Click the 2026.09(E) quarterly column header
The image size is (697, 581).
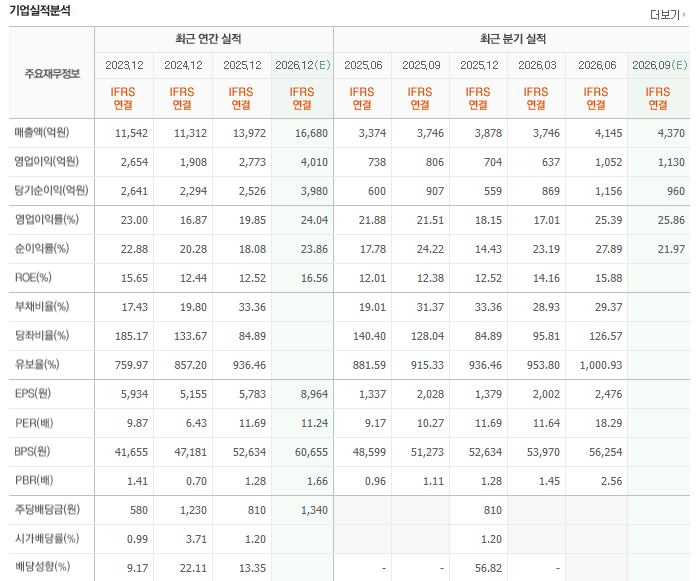[x=660, y=65]
